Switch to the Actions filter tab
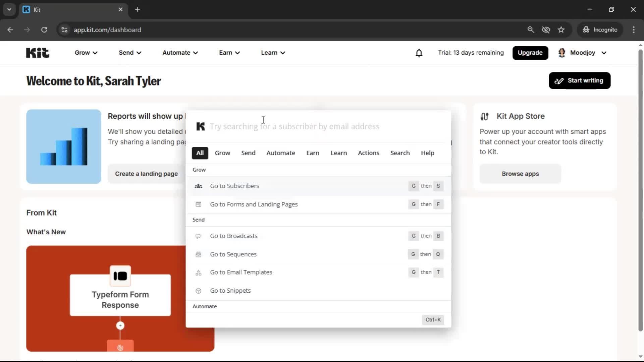Viewport: 644px width, 362px height. (369, 153)
